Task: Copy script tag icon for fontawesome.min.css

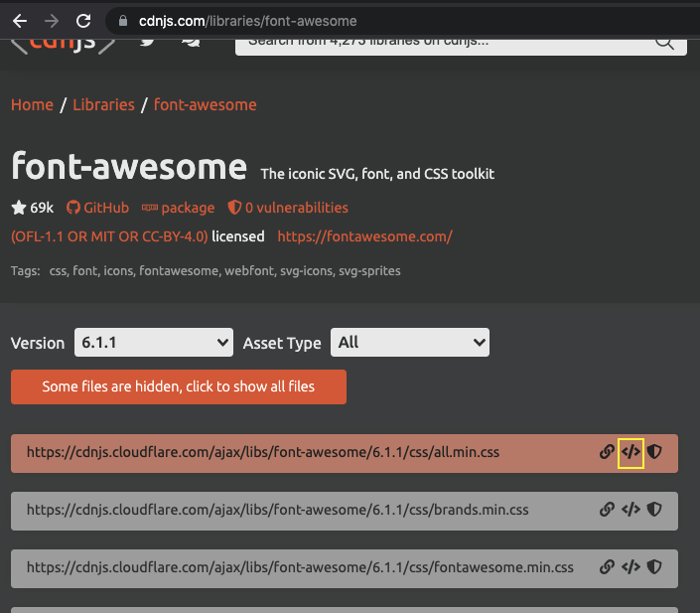Action: click(x=630, y=567)
